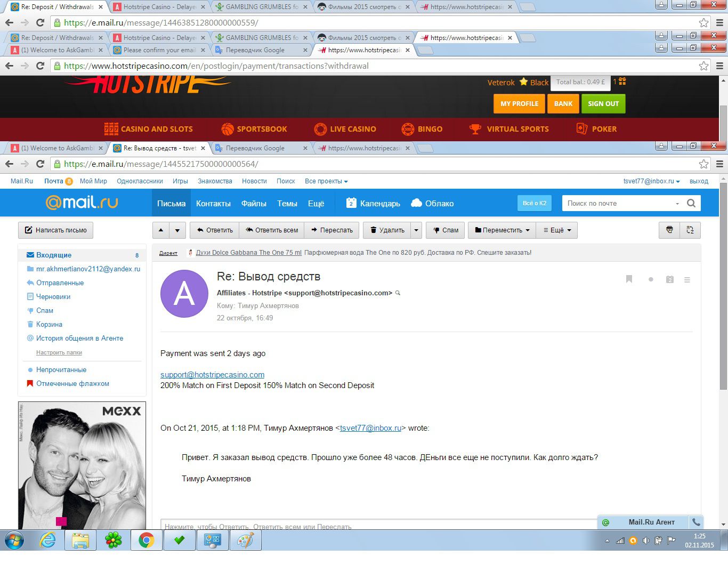Screen dimensions: 728x580
Task: Click the Написать письмо button
Action: coord(56,230)
